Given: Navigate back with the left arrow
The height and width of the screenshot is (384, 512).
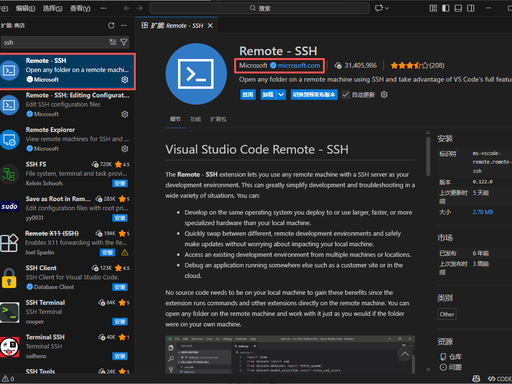Looking at the screenshot, I should coord(127,8).
